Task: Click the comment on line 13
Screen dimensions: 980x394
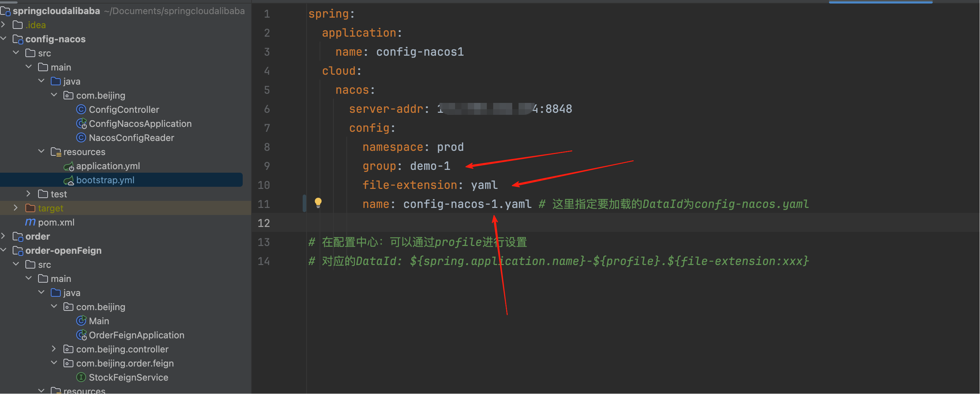Action: tap(417, 242)
